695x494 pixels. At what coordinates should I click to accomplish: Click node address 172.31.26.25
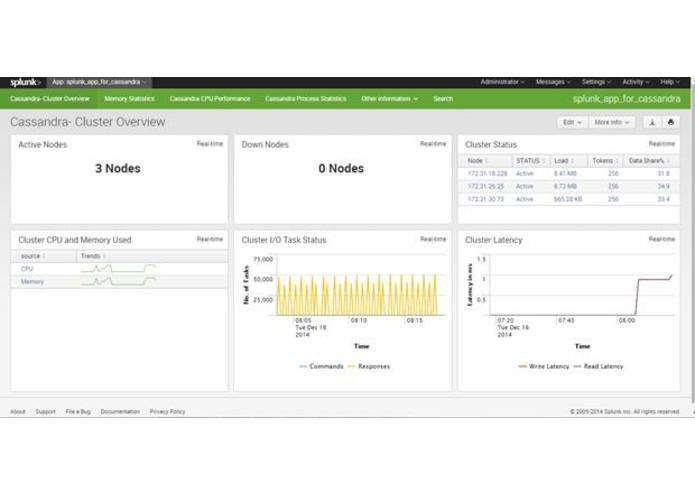[486, 187]
